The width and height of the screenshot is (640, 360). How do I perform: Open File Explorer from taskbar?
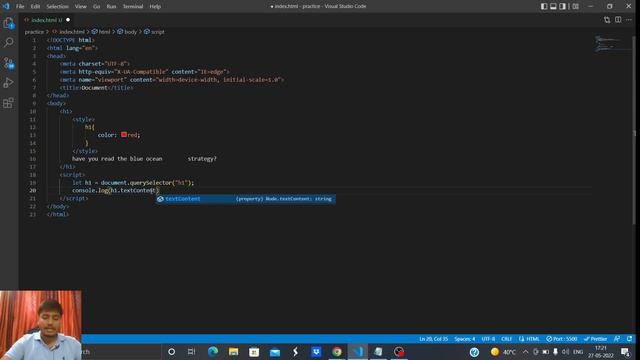(233, 351)
